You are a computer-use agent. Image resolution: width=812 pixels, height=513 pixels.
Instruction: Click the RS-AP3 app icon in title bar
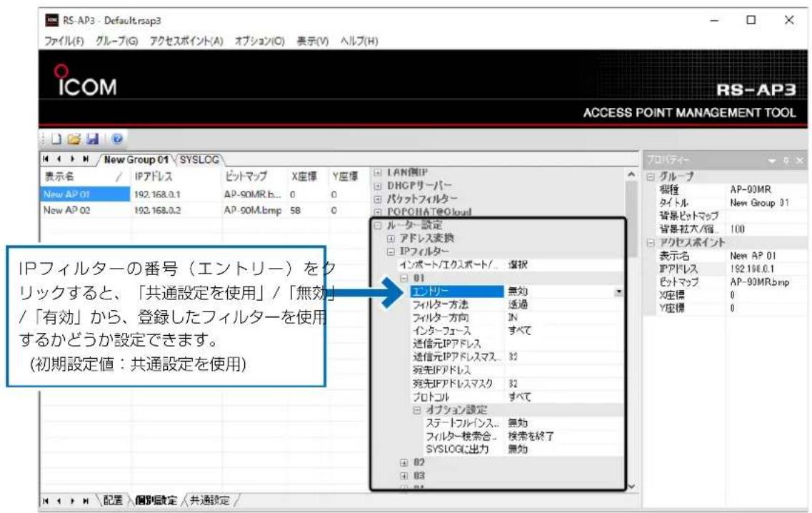52,20
